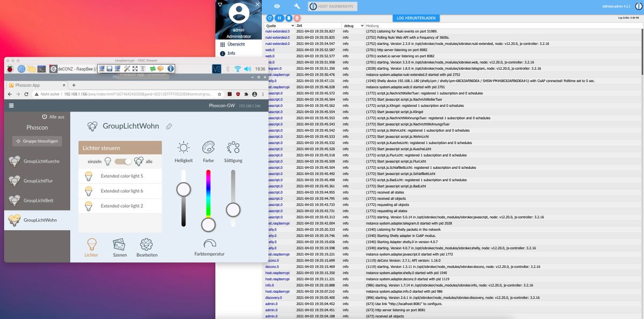Open the Chromium profile avatar icon
This screenshot has height=319, width=644.
click(x=254, y=94)
